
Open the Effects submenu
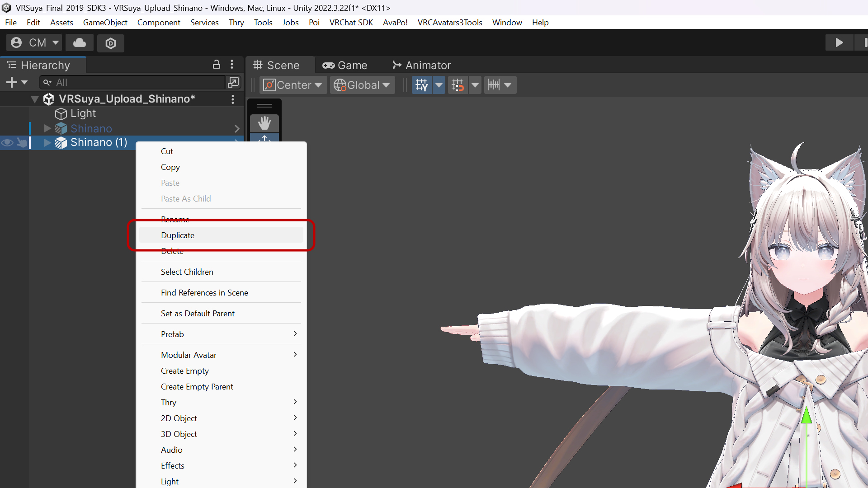(x=221, y=466)
